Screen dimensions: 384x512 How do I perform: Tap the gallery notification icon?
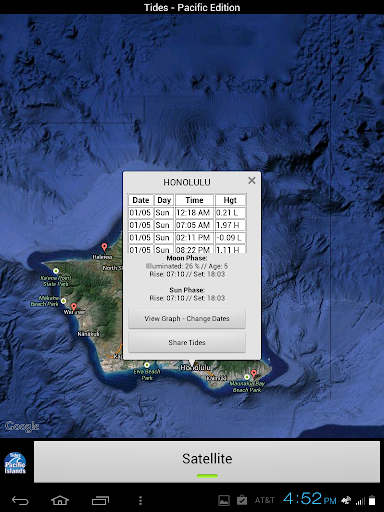coord(224,500)
